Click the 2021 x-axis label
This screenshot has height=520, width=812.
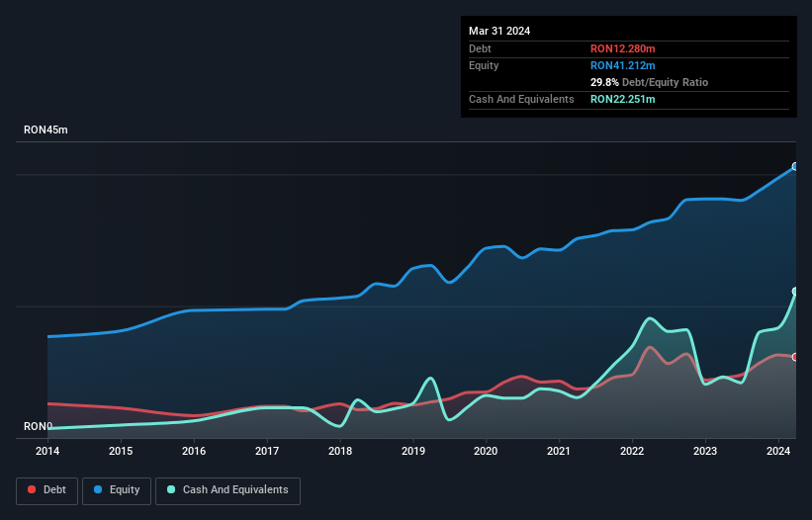pos(559,451)
